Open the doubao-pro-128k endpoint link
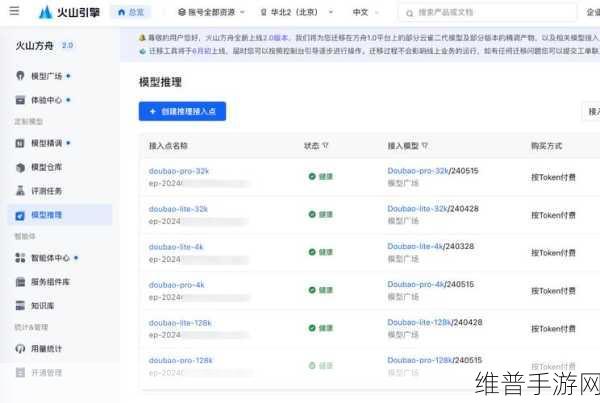Viewport: 600px width, 403px height. (x=180, y=360)
